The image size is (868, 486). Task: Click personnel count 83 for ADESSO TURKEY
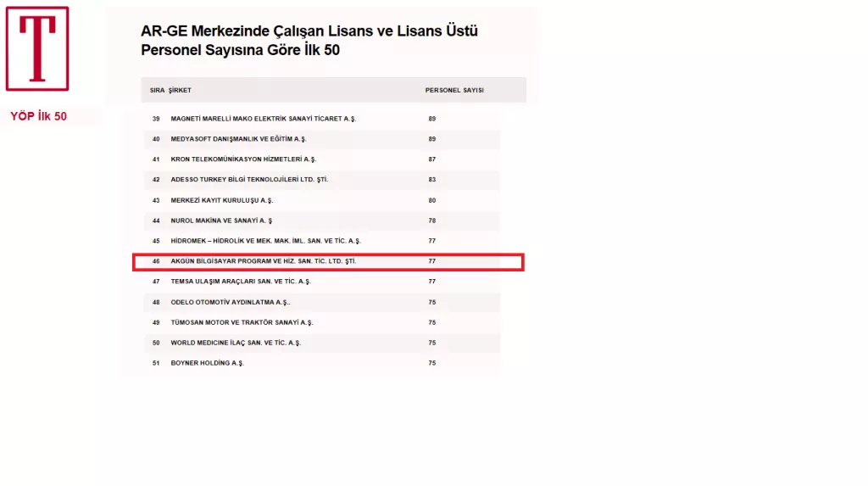pos(431,180)
